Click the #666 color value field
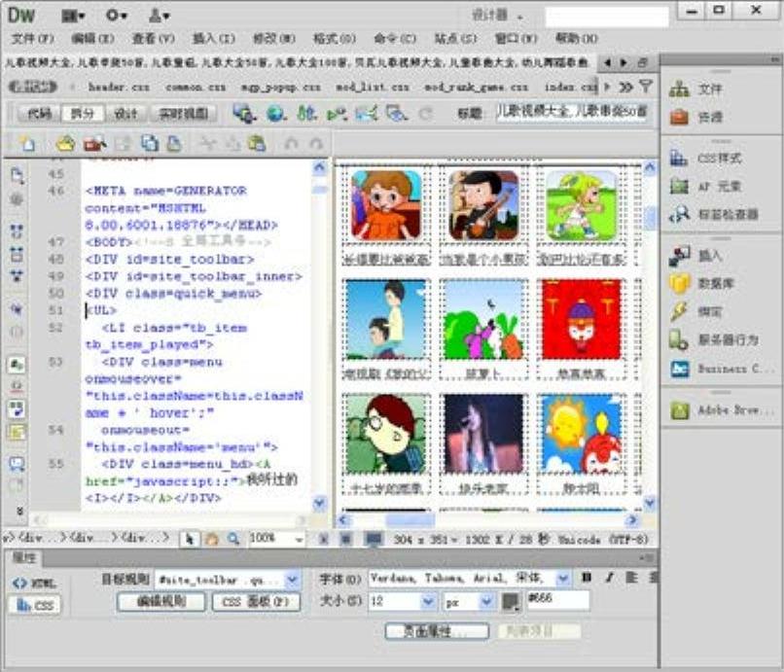 point(558,600)
